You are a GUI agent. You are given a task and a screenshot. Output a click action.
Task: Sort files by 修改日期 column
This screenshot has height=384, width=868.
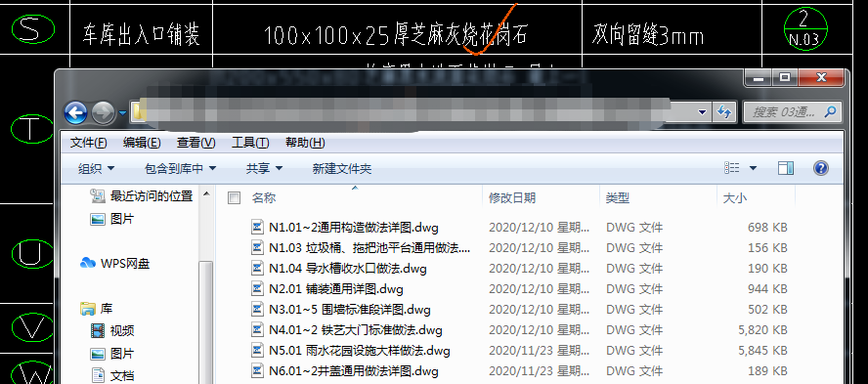pyautogui.click(x=512, y=198)
